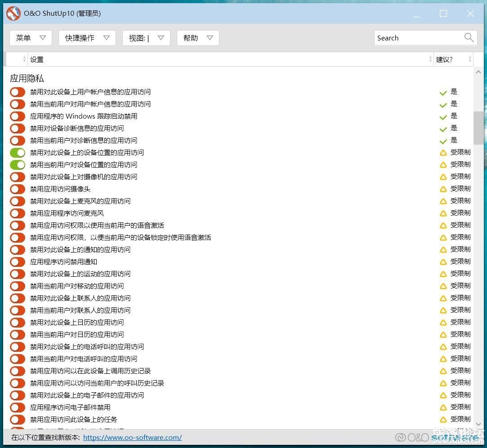Click warning triangle for 禁用当前用户对电话呼叫的应用访问
This screenshot has height=448, width=487.
(x=443, y=359)
